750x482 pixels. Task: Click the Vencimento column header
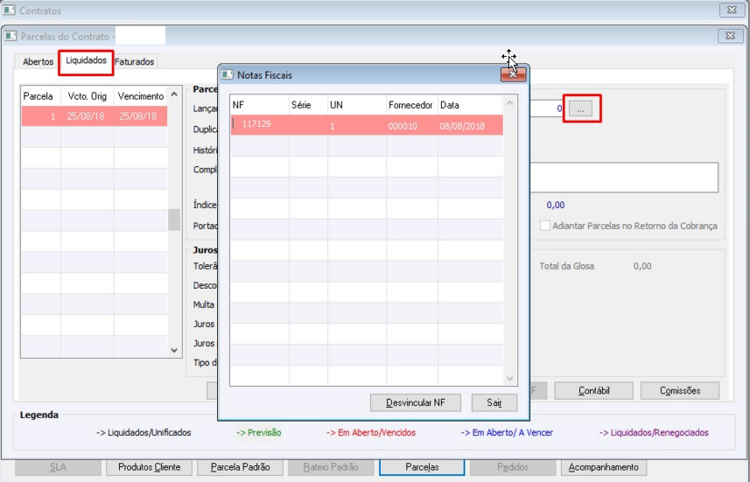click(141, 96)
